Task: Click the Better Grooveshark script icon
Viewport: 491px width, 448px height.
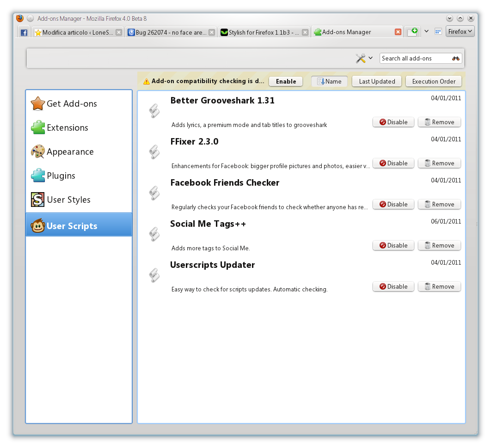Action: click(154, 111)
